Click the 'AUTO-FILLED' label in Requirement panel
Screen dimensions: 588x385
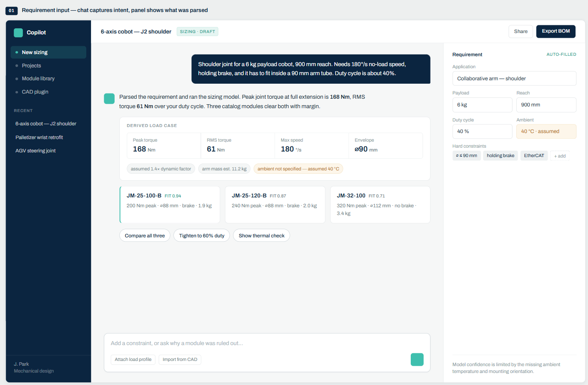561,55
